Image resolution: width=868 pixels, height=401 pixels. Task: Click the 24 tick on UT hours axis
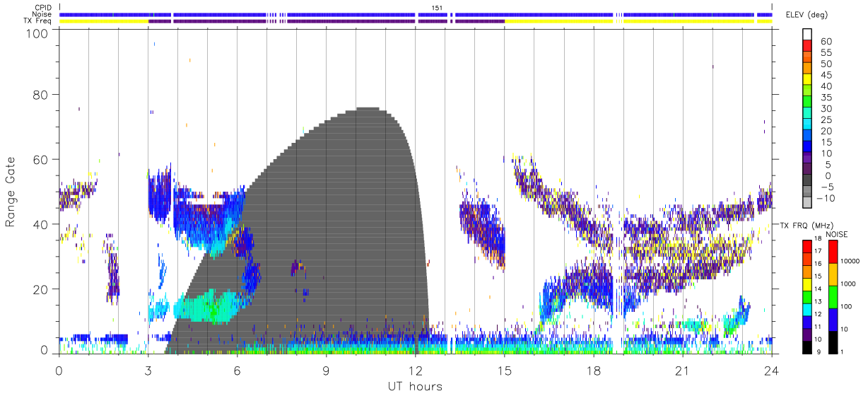tap(772, 371)
